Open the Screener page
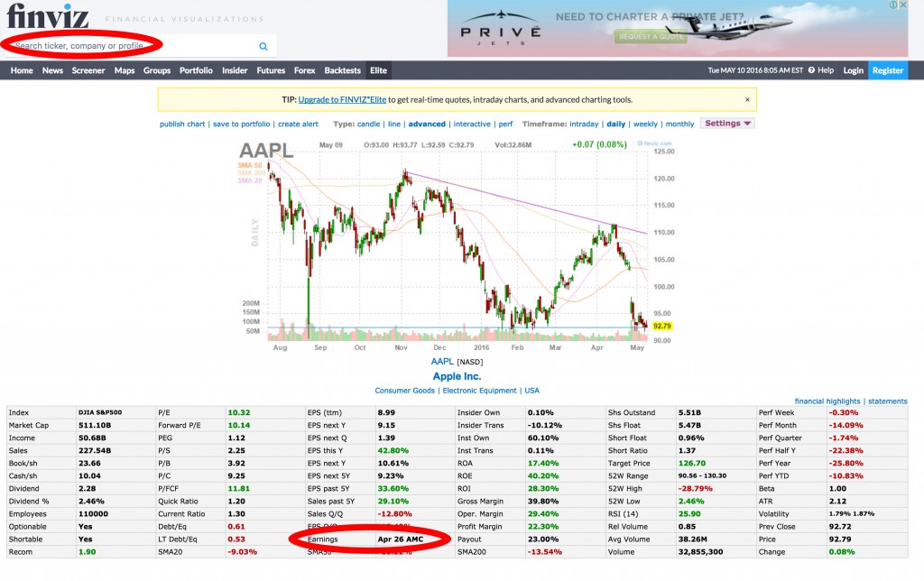The image size is (924, 581). tap(88, 70)
